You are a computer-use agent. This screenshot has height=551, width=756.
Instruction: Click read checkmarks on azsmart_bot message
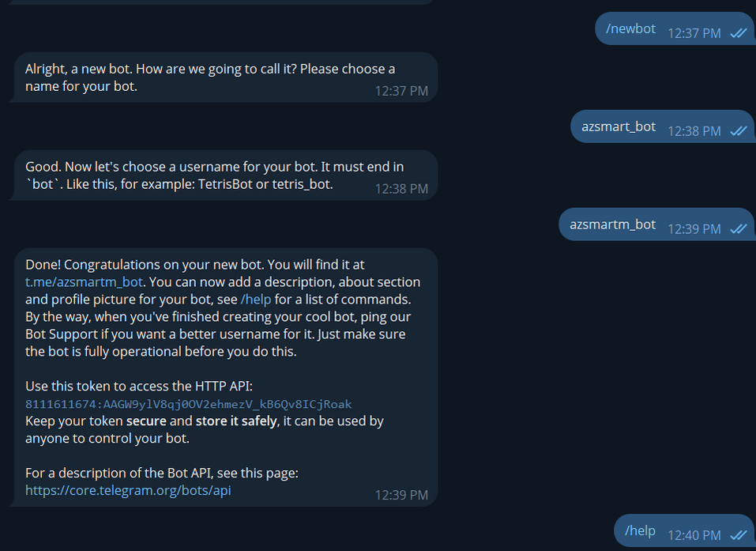(x=739, y=131)
